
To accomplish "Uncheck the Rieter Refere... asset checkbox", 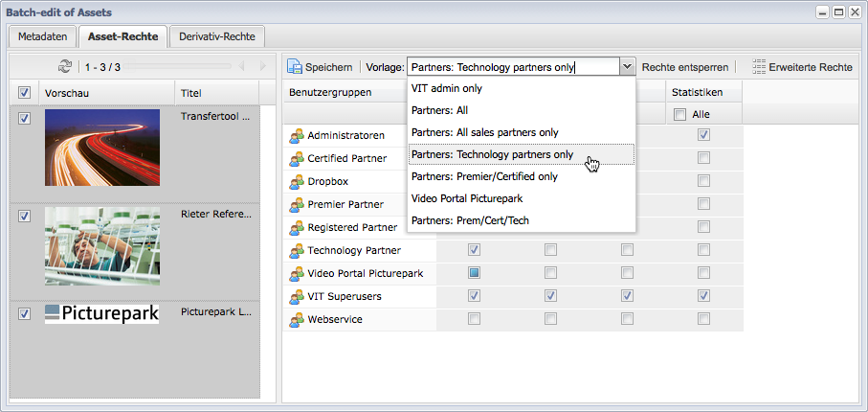I will [24, 217].
